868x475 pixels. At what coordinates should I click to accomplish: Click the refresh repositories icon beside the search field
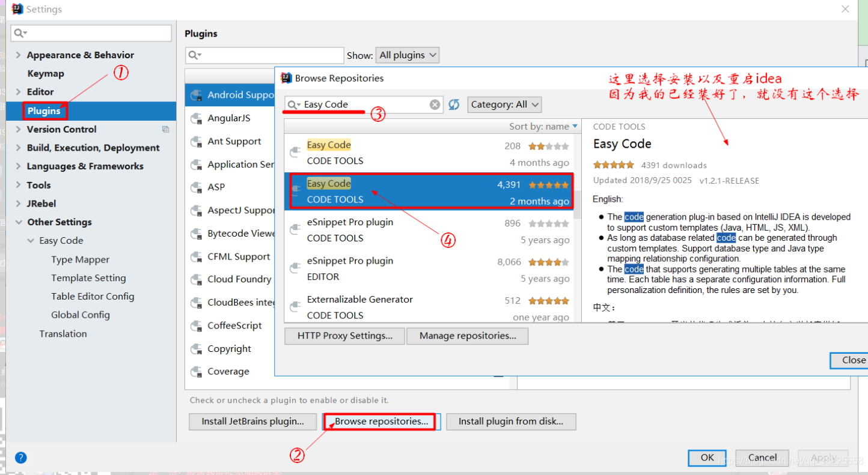pos(454,104)
